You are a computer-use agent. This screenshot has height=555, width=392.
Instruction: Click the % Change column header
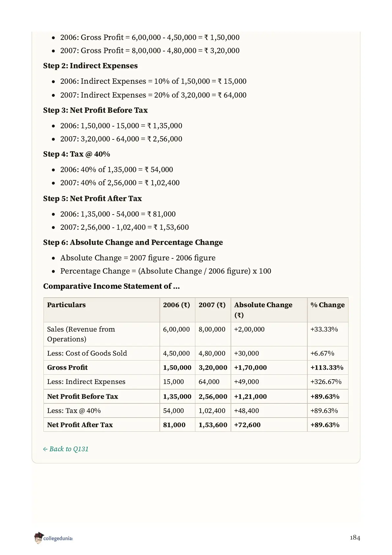point(327,305)
